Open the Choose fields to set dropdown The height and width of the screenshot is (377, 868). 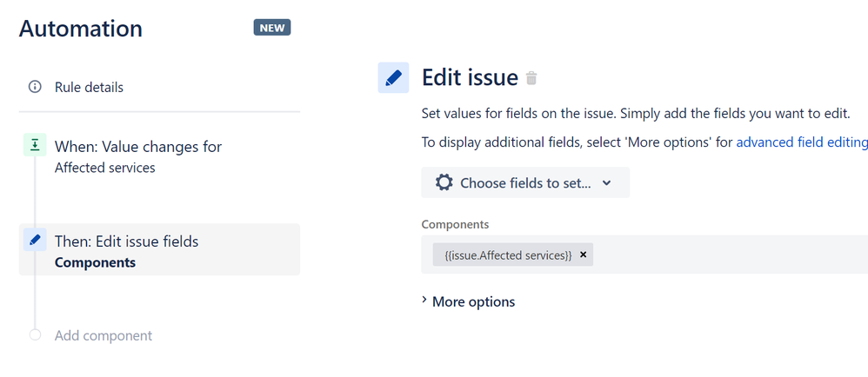(x=525, y=182)
